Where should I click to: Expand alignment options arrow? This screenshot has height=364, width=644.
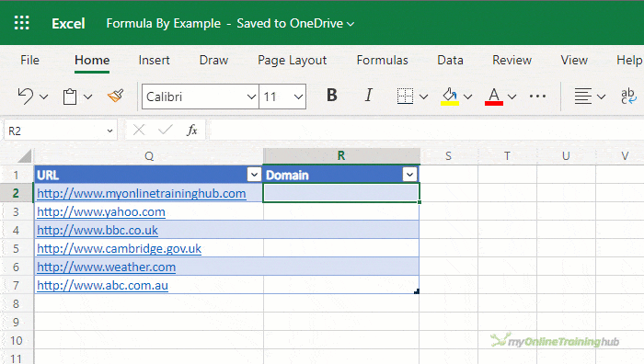(x=602, y=97)
